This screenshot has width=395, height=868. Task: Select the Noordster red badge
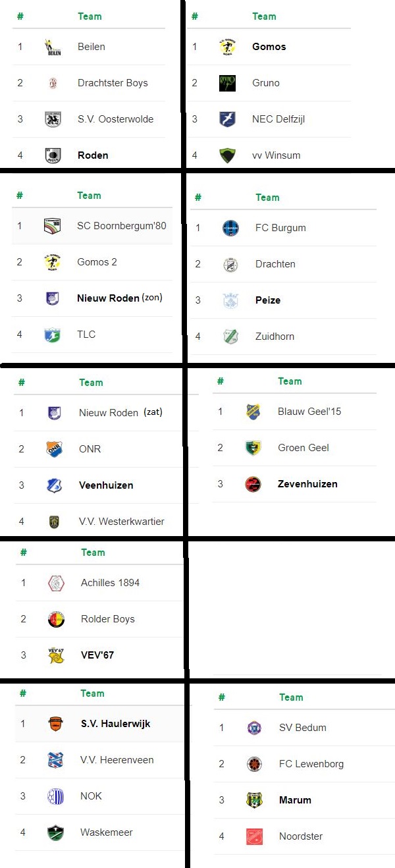(254, 836)
